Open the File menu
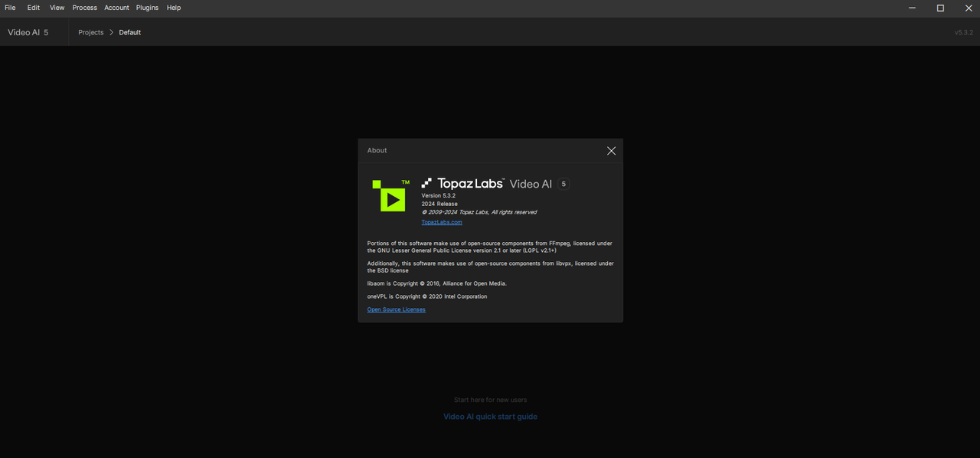Screen dimensions: 980x458 pyautogui.click(x=10, y=8)
